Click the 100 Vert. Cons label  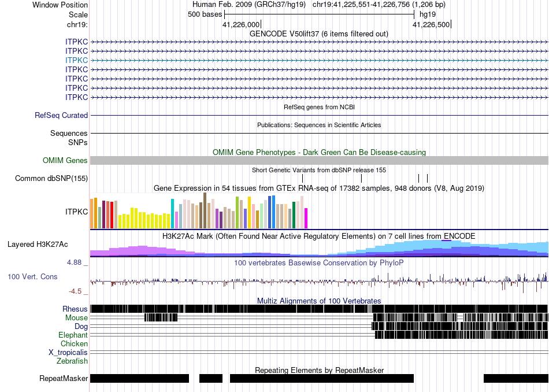tap(32, 277)
